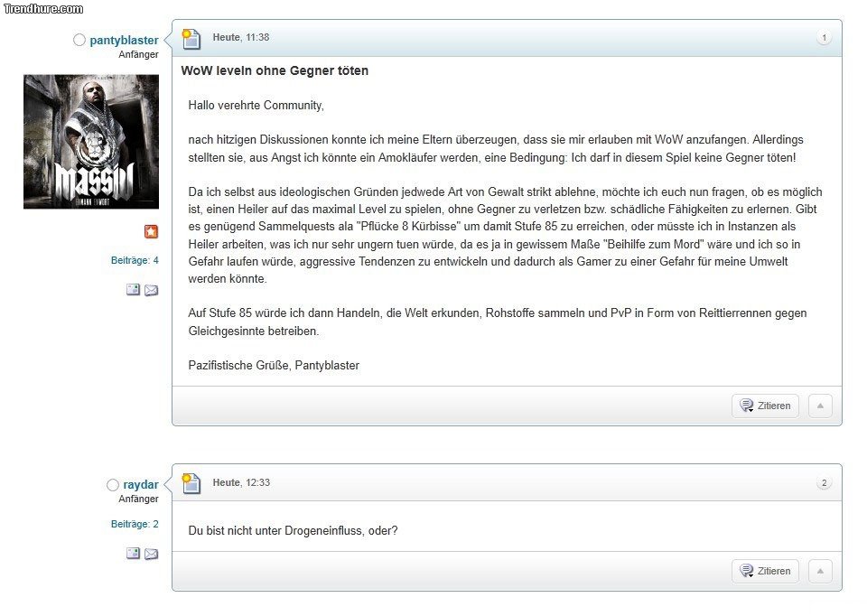Image resolution: width=867 pixels, height=616 pixels.
Task: Click the envelope icon under raydar
Action: point(151,554)
